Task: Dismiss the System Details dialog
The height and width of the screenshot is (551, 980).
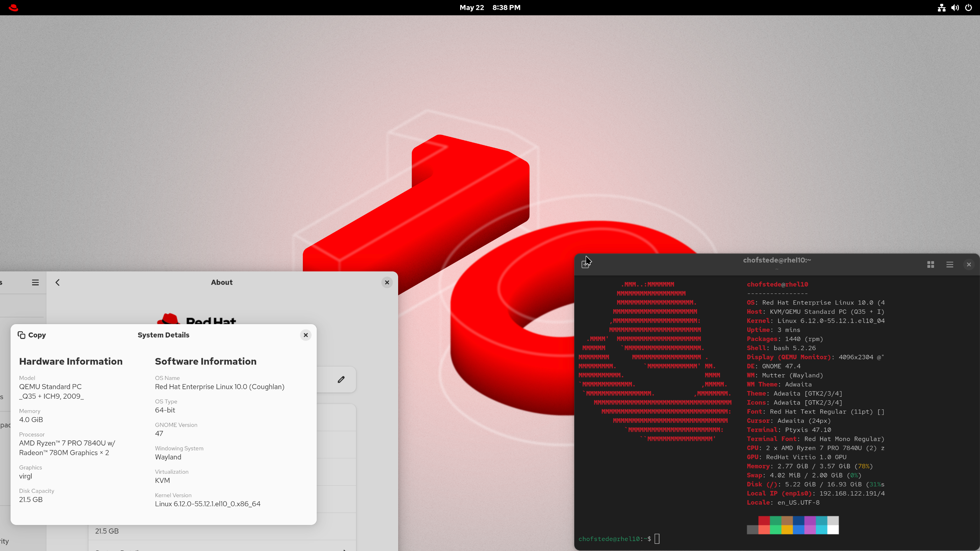Action: [305, 335]
